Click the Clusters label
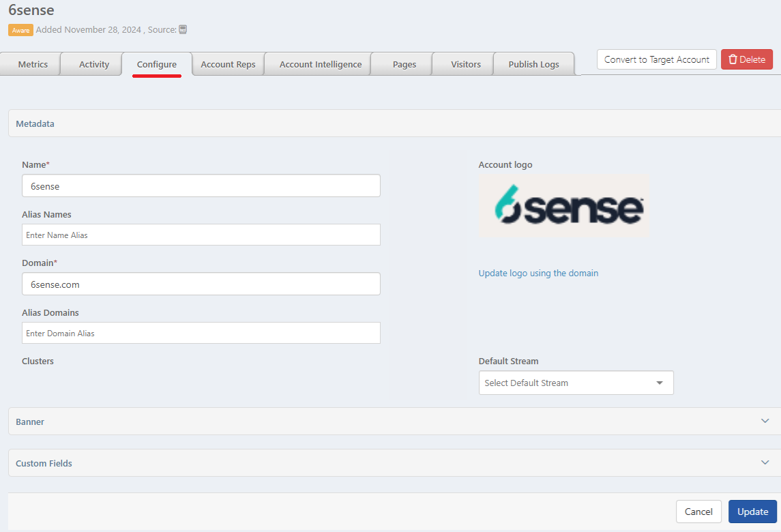 pos(38,361)
